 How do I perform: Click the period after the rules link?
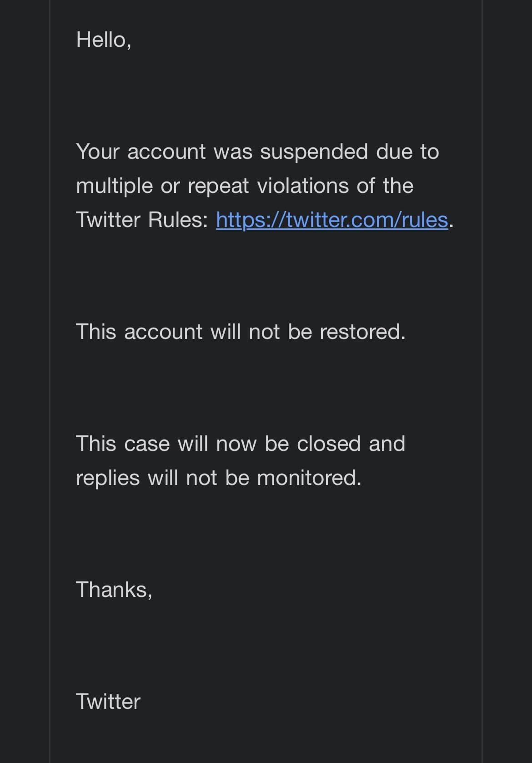[451, 225]
